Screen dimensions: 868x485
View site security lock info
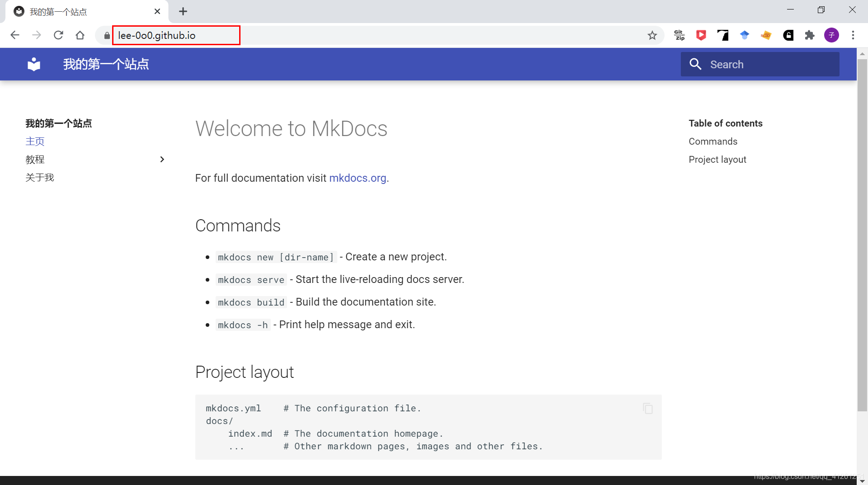pos(107,35)
